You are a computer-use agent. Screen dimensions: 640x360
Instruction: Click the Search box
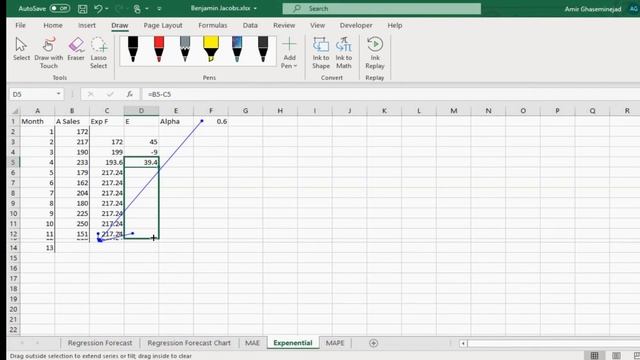click(x=382, y=9)
